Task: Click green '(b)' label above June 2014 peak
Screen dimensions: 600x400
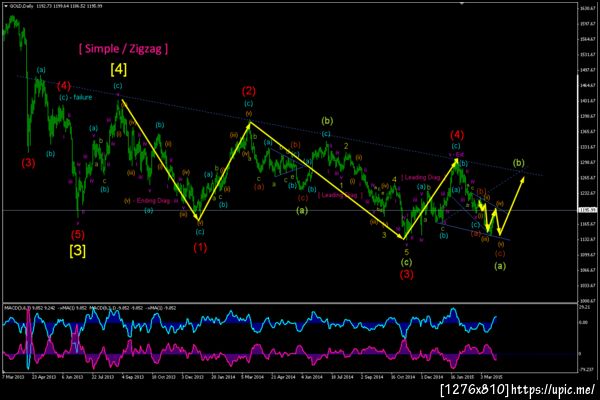Action: (327, 121)
